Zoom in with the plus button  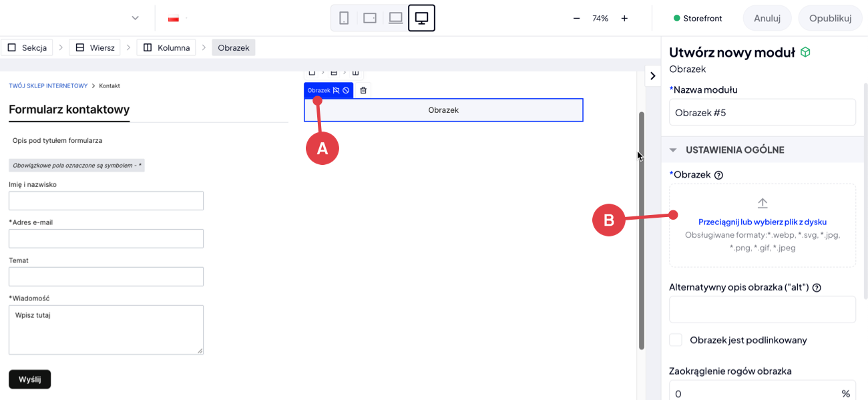pyautogui.click(x=624, y=18)
